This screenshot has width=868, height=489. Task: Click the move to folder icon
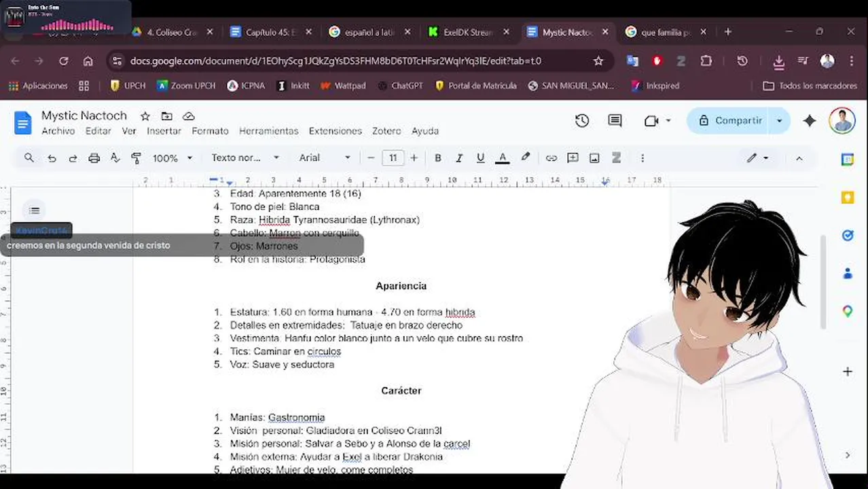pyautogui.click(x=166, y=116)
